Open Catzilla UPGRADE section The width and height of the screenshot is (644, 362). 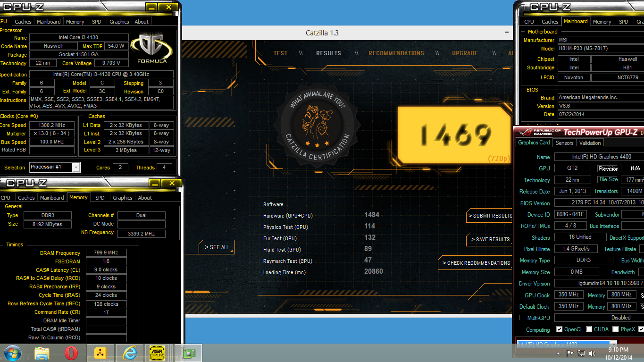pyautogui.click(x=465, y=53)
